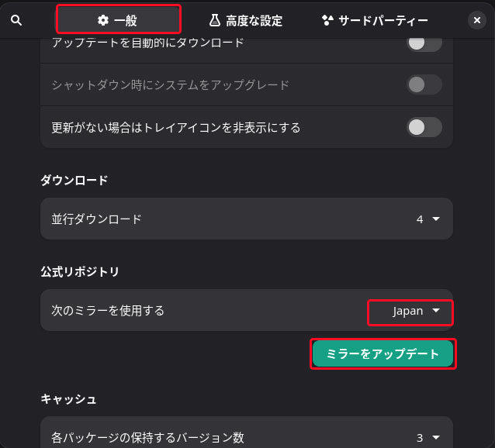
Task: Open the 並行ダウンロード dropdown
Action: (x=428, y=219)
